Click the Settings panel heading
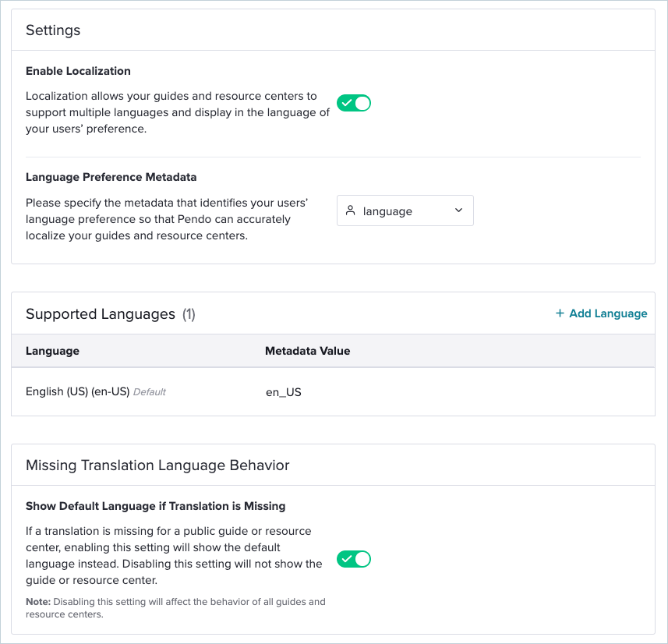This screenshot has width=668, height=644. coord(53,30)
